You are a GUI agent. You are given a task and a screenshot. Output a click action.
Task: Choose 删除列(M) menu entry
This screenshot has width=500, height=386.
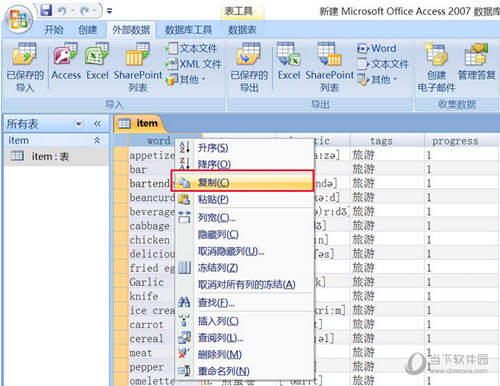coord(244,354)
